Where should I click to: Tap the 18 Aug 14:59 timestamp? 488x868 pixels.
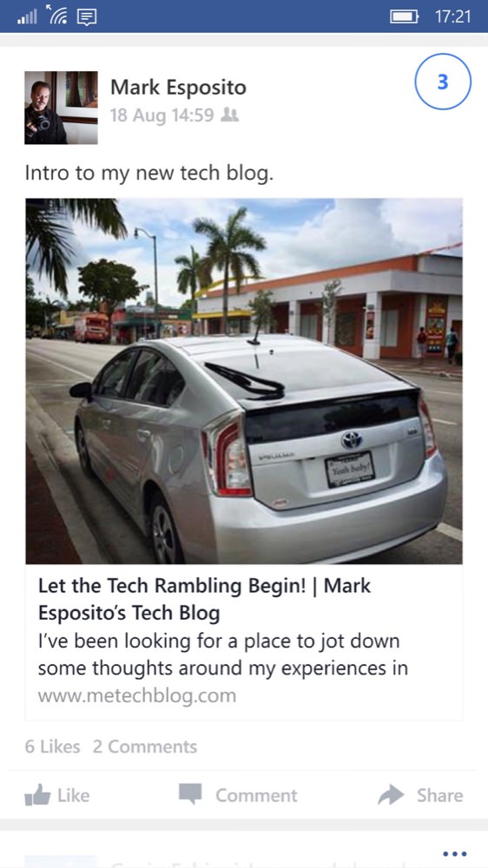pyautogui.click(x=162, y=115)
